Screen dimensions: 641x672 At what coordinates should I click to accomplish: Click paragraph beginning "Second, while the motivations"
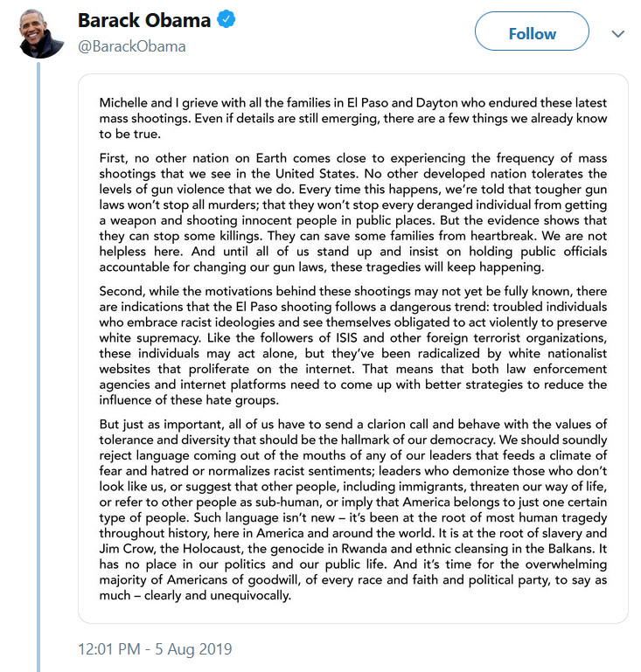[x=353, y=345]
